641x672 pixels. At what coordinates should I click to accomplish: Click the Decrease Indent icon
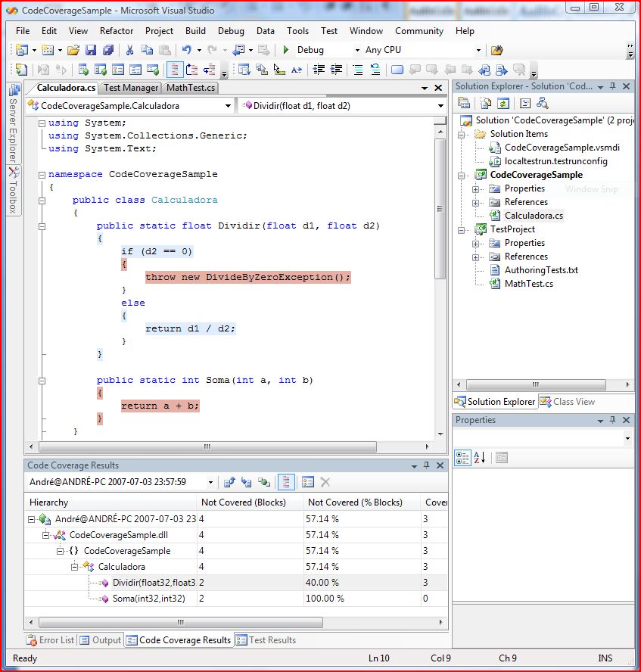pos(319,70)
